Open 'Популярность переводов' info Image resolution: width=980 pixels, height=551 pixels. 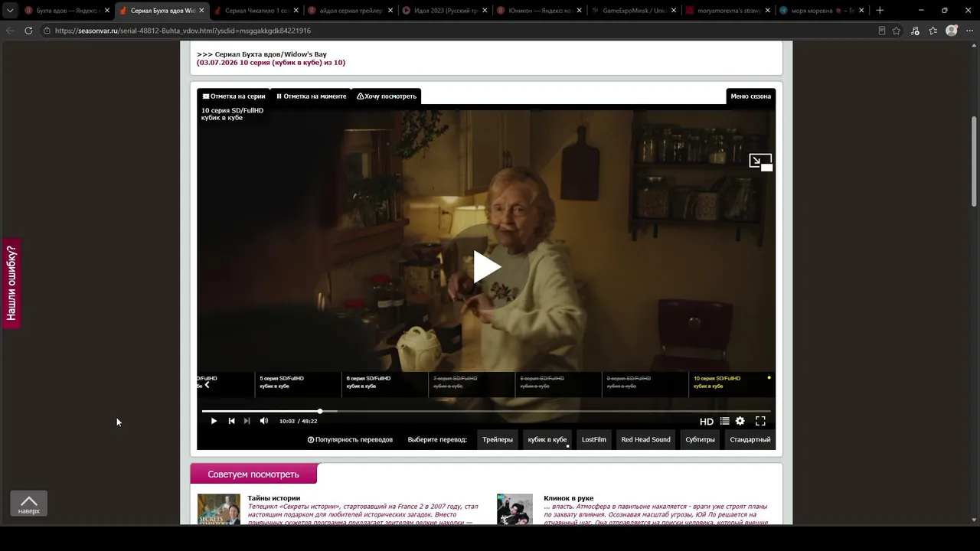click(350, 440)
